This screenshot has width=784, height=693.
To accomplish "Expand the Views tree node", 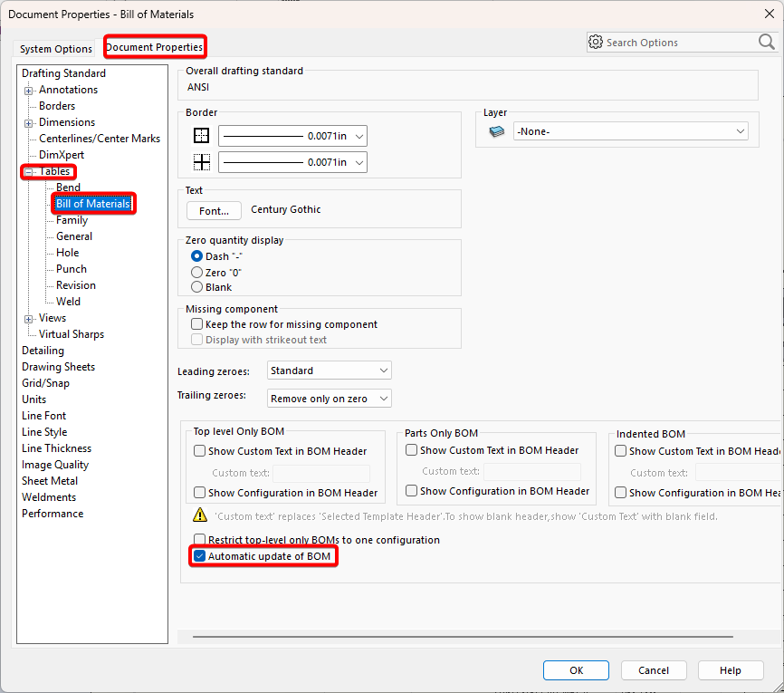I will tap(28, 319).
